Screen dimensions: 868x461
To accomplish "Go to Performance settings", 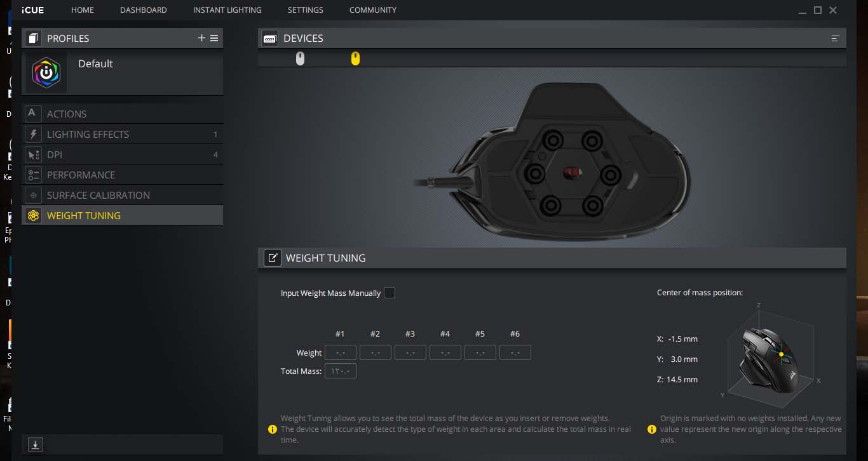I will 81,175.
